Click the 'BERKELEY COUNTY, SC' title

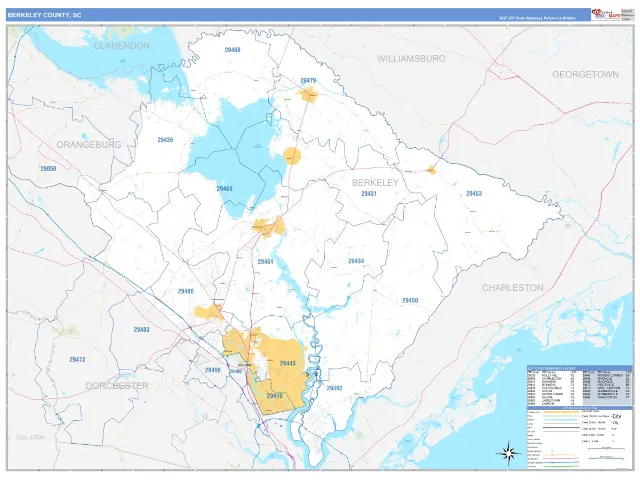tap(44, 15)
